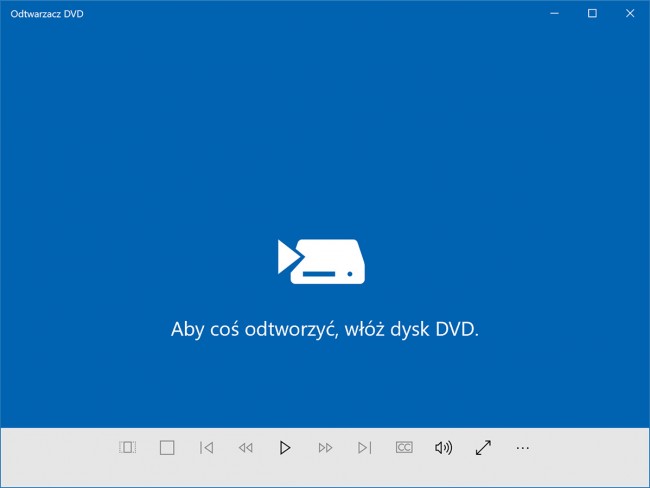The width and height of the screenshot is (650, 488).
Task: Start playback with the Play button
Action: 285,447
